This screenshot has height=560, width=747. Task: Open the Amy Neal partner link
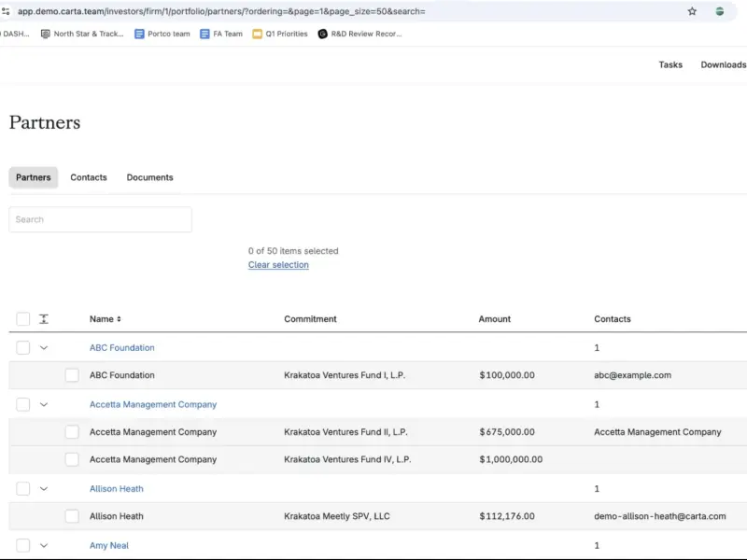pyautogui.click(x=109, y=545)
